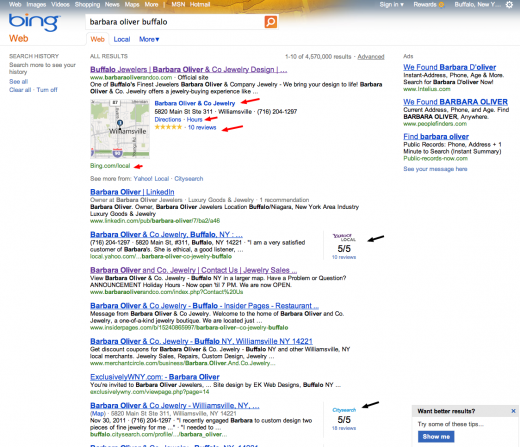Open 10 reviews under Yahoo Local 5/5
This screenshot has width=520, height=447.
coord(344,257)
